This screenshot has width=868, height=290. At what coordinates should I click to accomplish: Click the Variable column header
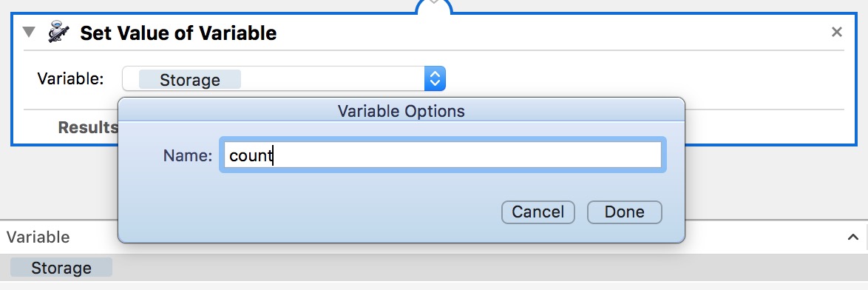click(x=38, y=237)
